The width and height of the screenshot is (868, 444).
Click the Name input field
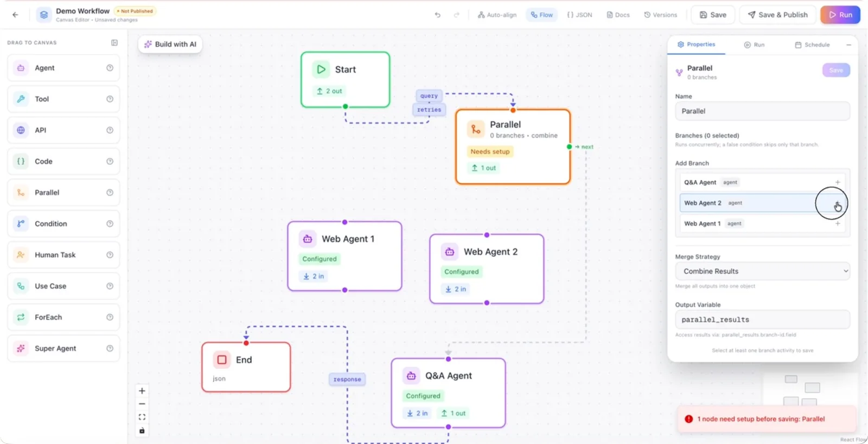click(x=762, y=111)
